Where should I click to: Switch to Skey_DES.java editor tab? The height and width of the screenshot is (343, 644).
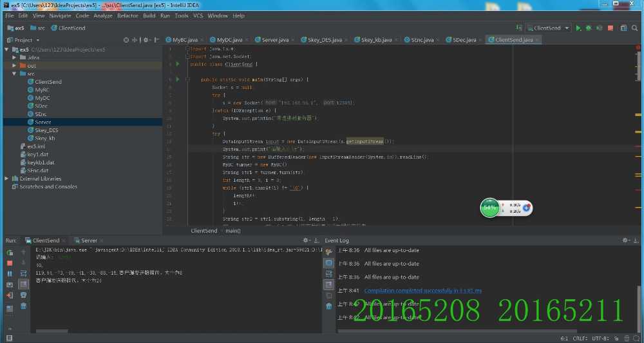pyautogui.click(x=325, y=40)
